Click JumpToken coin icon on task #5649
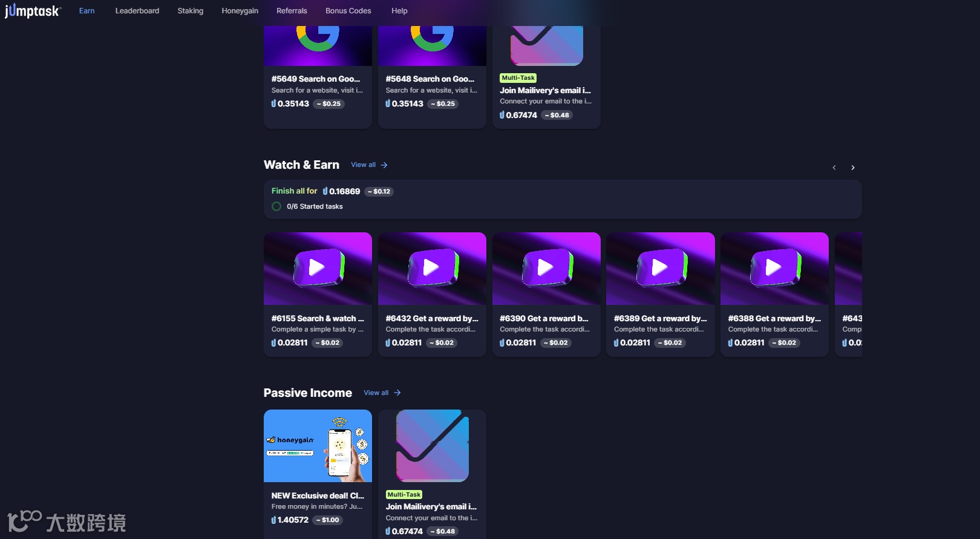Viewport: 980px width, 539px height. (x=273, y=103)
